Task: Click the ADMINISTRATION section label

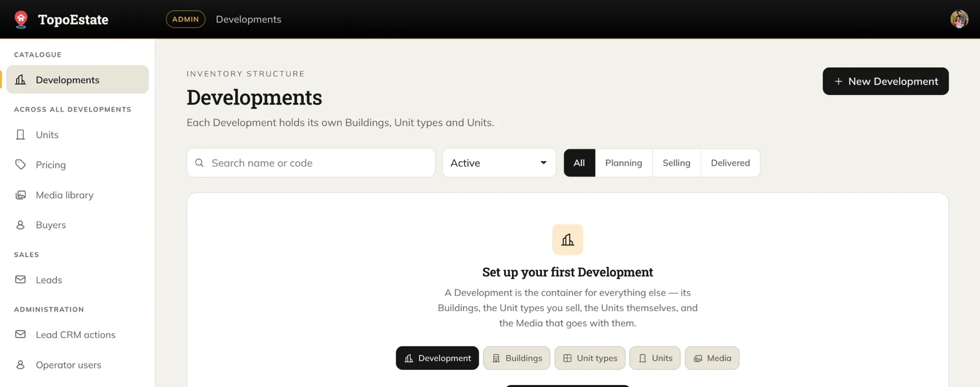Action: pyautogui.click(x=49, y=309)
